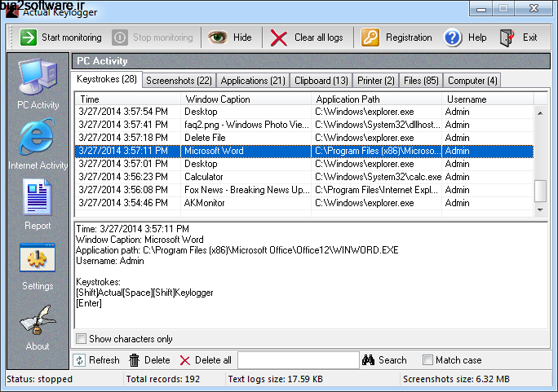Image resolution: width=558 pixels, height=392 pixels.
Task: Switch to the Files (85) tab
Action: [421, 81]
